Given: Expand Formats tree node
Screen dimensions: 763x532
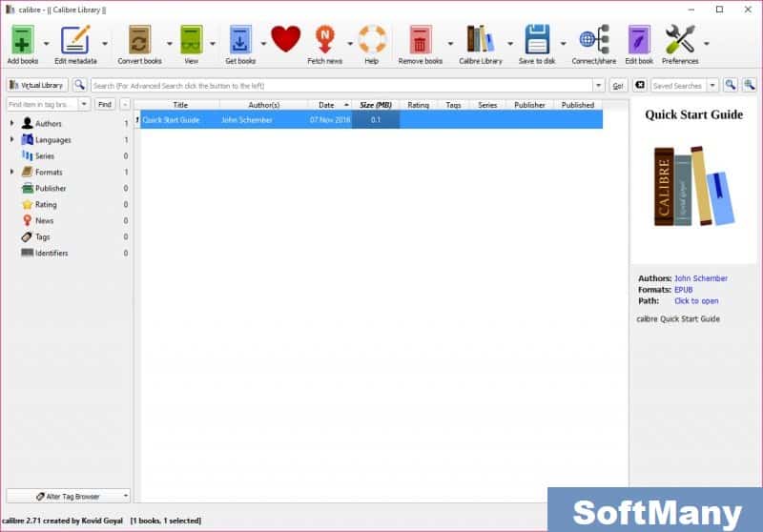Looking at the screenshot, I should point(11,172).
